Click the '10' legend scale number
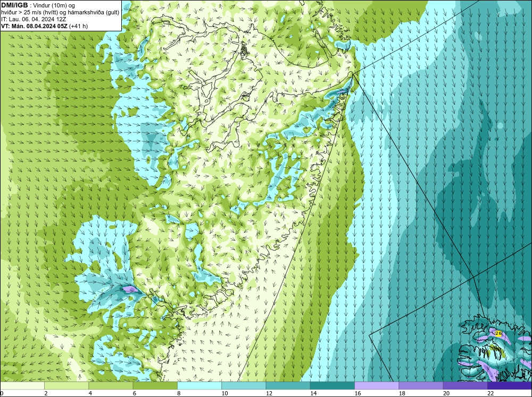This screenshot has height=397, width=532. coord(225,393)
